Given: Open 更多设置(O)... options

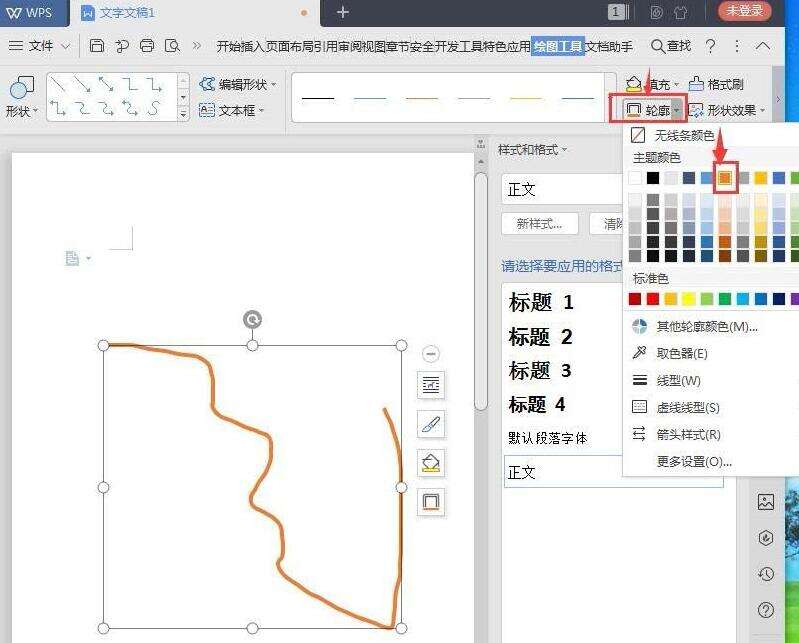Looking at the screenshot, I should click(694, 462).
